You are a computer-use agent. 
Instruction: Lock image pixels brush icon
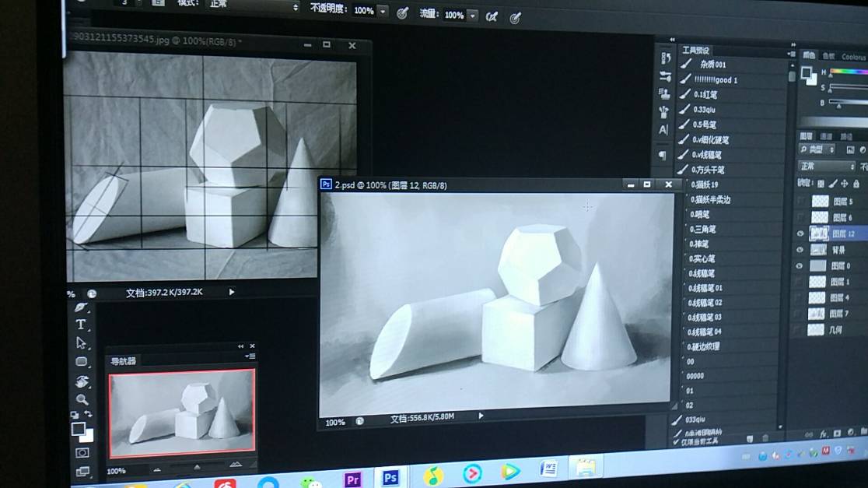pos(832,184)
